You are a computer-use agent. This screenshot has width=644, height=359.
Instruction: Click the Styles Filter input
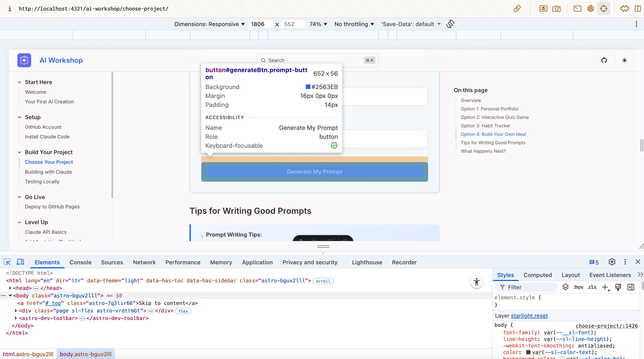[x=526, y=287]
